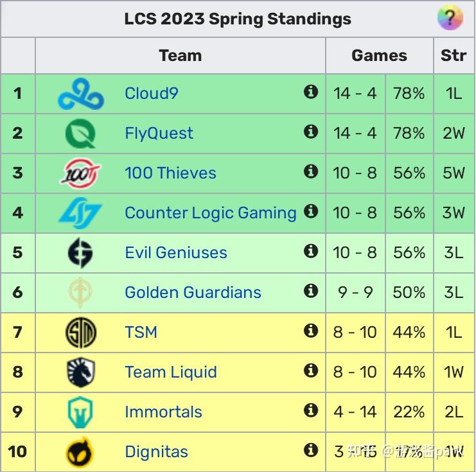Image resolution: width=476 pixels, height=472 pixels.
Task: Show info icon for Cloud9 row
Action: point(311,92)
